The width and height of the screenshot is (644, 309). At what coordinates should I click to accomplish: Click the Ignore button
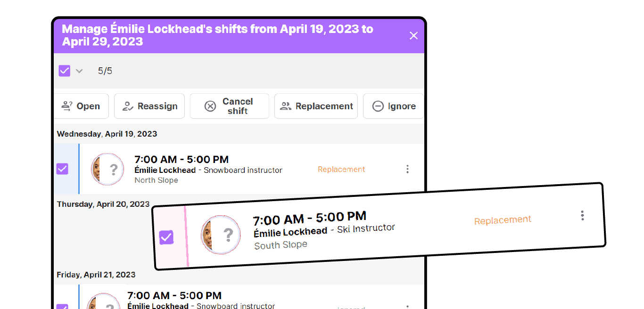pos(394,106)
